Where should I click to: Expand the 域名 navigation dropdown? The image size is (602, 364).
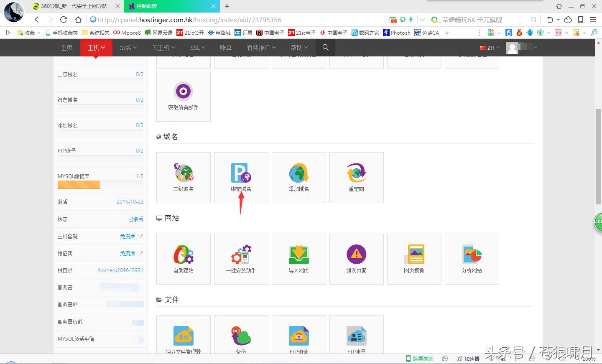(x=128, y=48)
